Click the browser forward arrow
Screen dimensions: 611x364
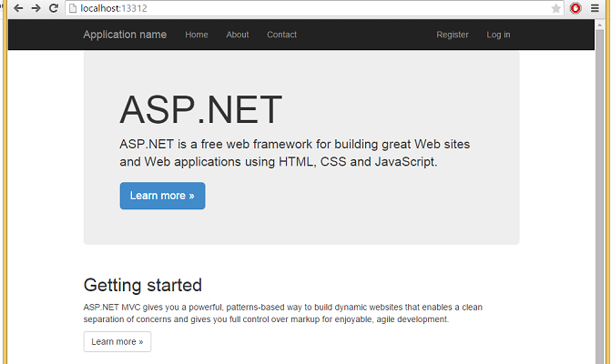point(36,8)
